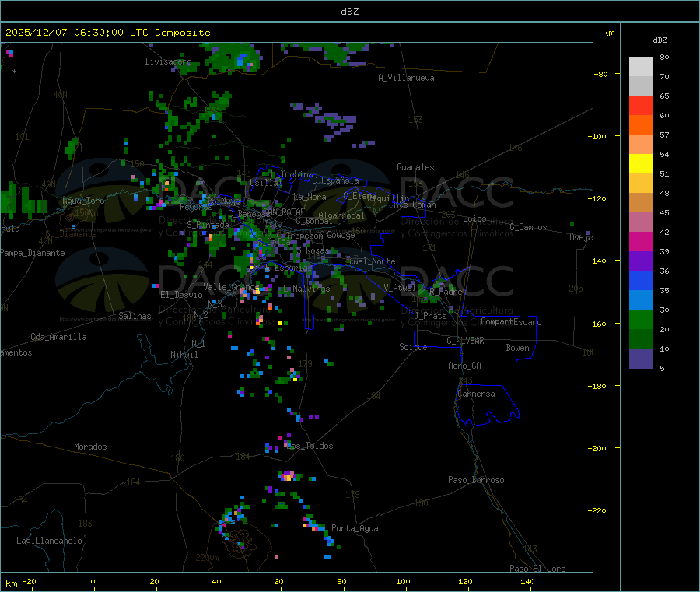Click the Aero_GA map label
This screenshot has height=592, width=700.
464,366
